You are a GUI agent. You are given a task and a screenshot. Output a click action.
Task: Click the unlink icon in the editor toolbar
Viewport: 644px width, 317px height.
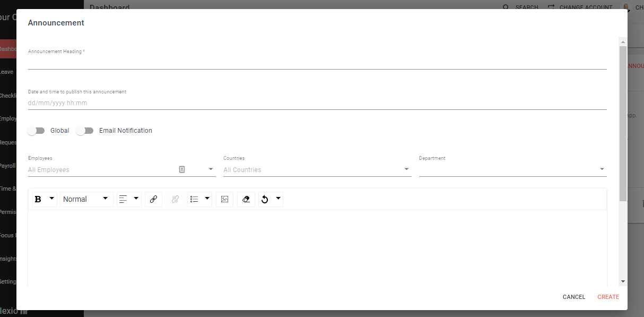176,199
